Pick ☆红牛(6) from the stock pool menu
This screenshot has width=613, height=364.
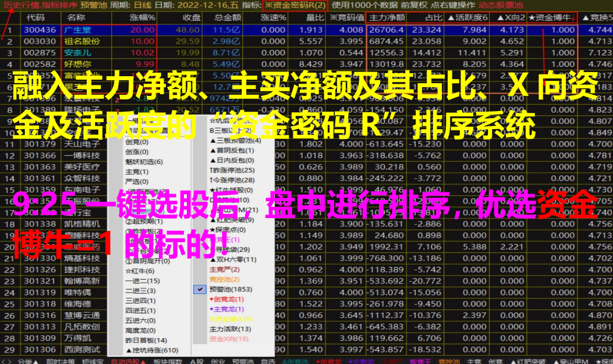(140, 271)
